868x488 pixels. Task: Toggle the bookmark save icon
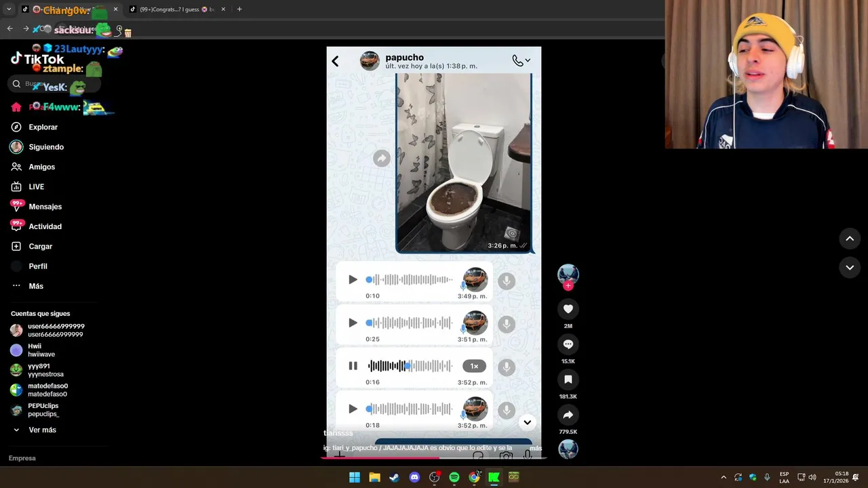[x=568, y=380]
